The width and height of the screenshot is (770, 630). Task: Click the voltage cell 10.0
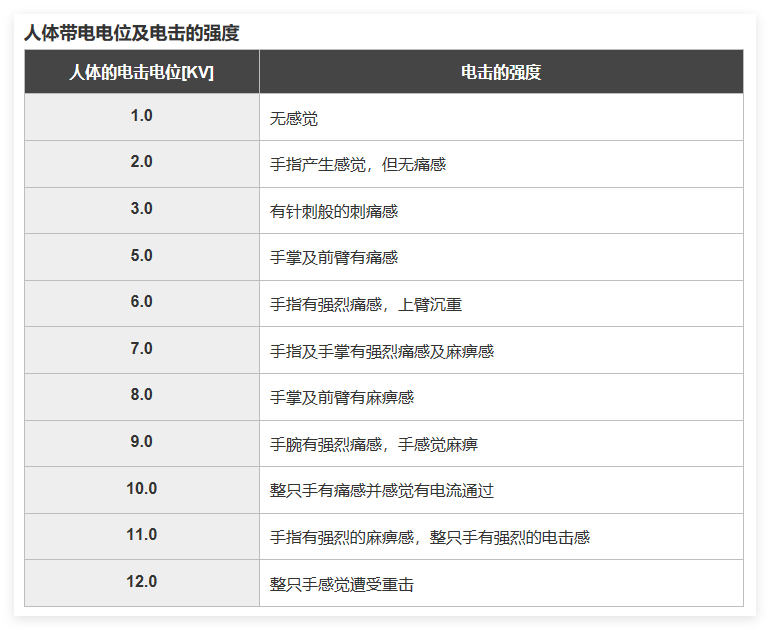click(141, 490)
